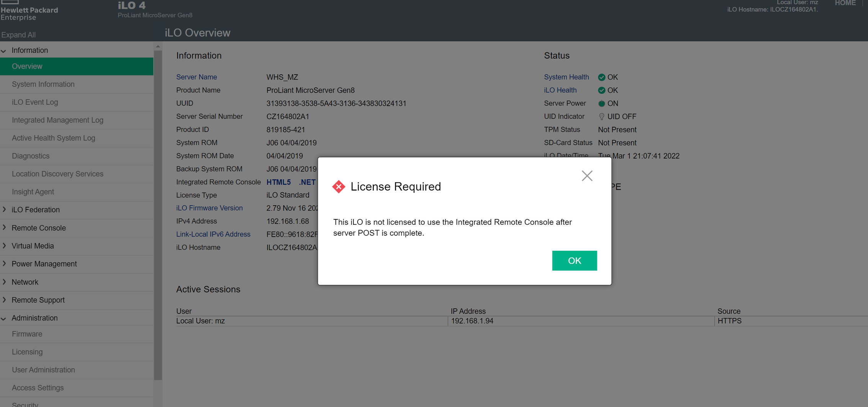Click HTTPS source cell

pyautogui.click(x=729, y=321)
